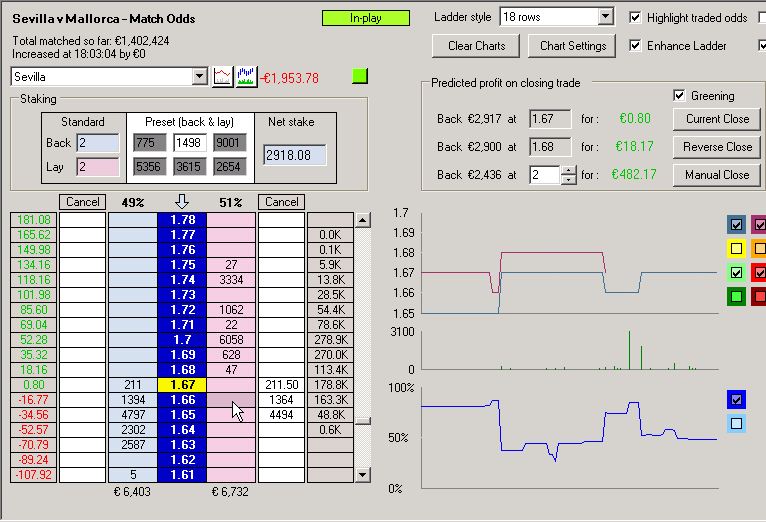This screenshot has height=522, width=766.
Task: Expand the Ladder style dropdown
Action: click(x=605, y=17)
